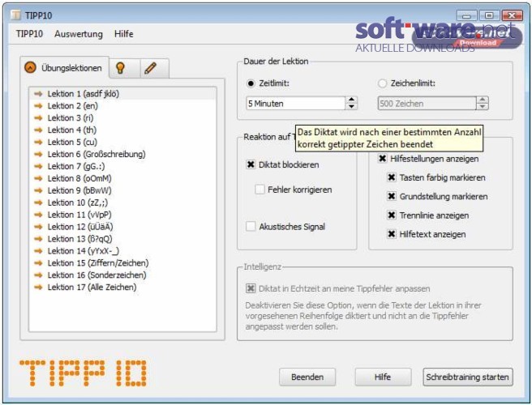
Task: Minimize the TIPP10 window
Action: point(467,15)
